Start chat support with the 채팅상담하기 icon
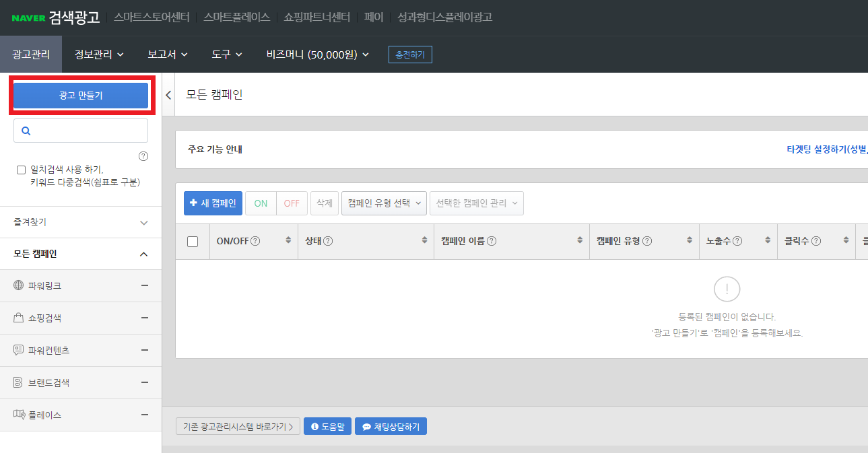The image size is (868, 453). click(366, 425)
